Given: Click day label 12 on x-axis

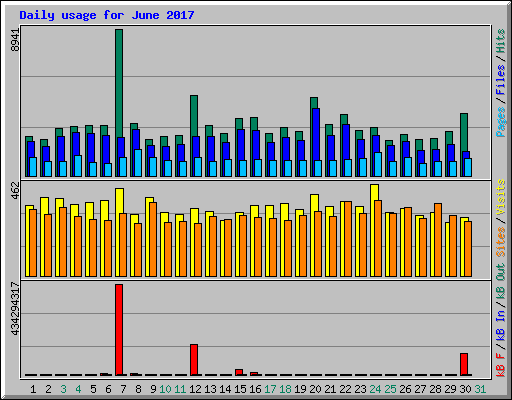Looking at the screenshot, I should pyautogui.click(x=195, y=389).
